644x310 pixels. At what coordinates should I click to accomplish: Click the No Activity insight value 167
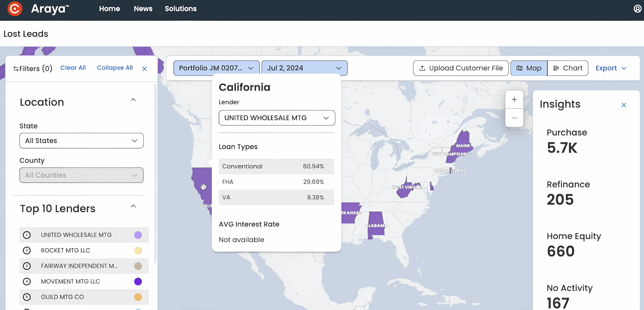(x=558, y=303)
